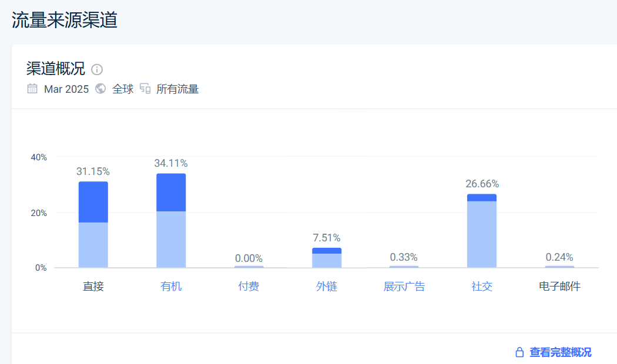Open the 有机 channel link
Screen dimensions: 617x364
171,287
